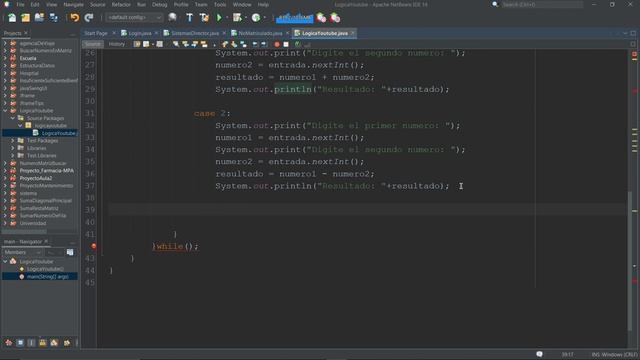This screenshot has height=360, width=640.
Task: Toggle the blue square filter at the Navigator bottom
Action: coord(20,343)
